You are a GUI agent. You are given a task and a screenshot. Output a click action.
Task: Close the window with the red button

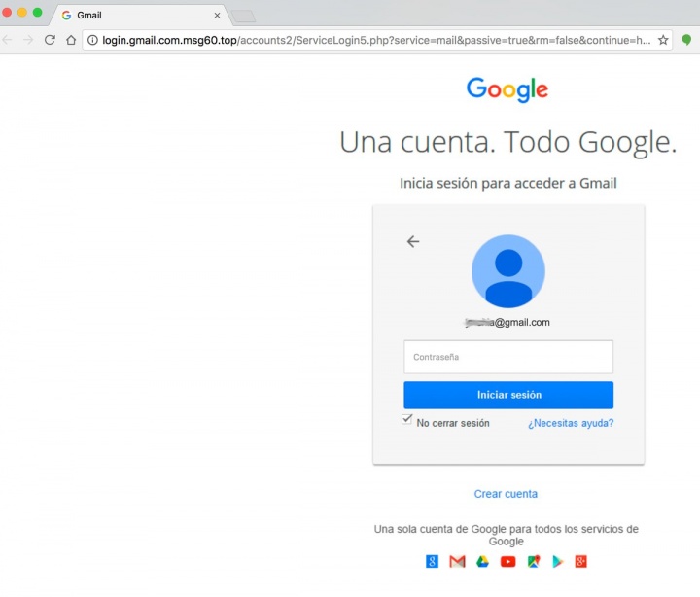click(6, 12)
